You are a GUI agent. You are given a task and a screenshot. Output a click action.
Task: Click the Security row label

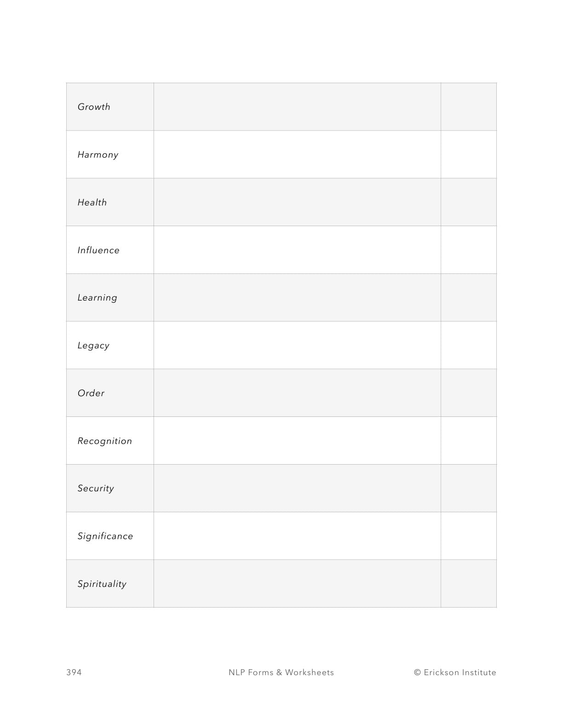point(96,488)
